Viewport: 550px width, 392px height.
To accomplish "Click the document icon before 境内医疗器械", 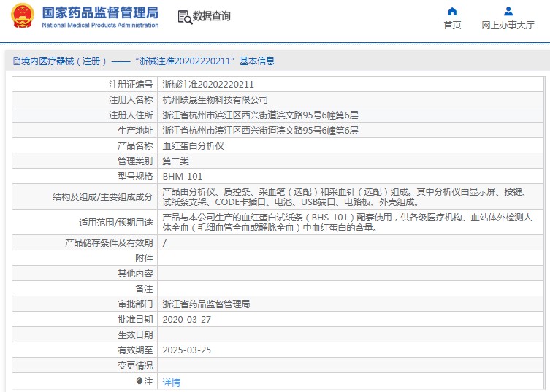I will click(x=17, y=61).
